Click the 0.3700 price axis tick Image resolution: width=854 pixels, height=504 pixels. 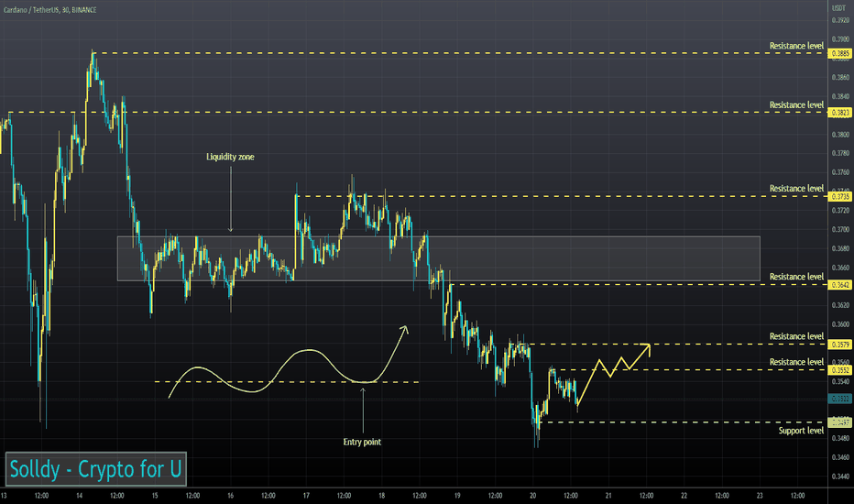click(840, 229)
